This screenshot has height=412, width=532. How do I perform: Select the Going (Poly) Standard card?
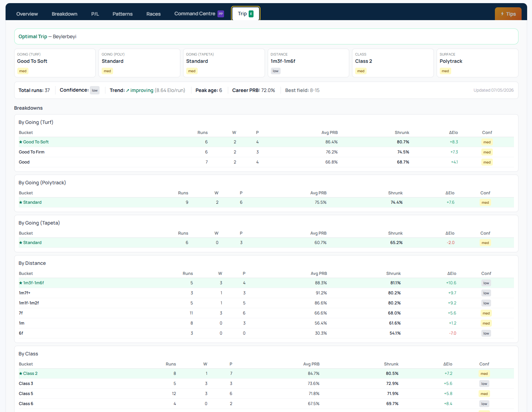click(x=139, y=63)
